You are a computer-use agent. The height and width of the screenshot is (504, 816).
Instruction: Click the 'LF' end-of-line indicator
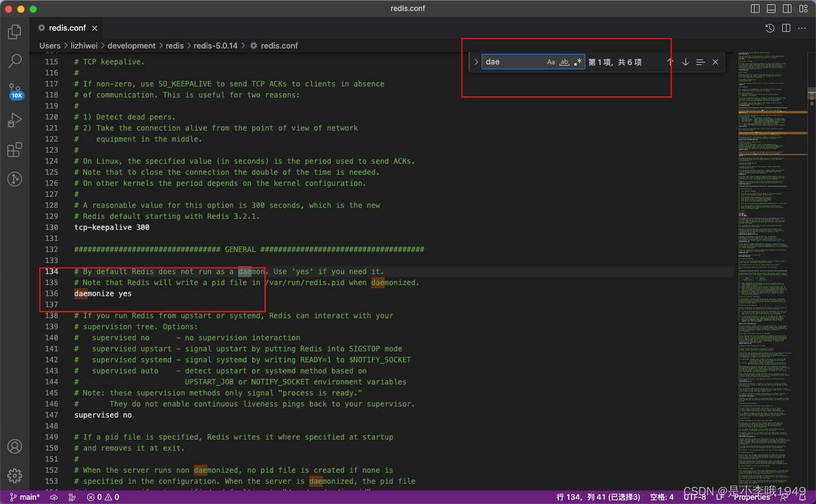point(720,497)
